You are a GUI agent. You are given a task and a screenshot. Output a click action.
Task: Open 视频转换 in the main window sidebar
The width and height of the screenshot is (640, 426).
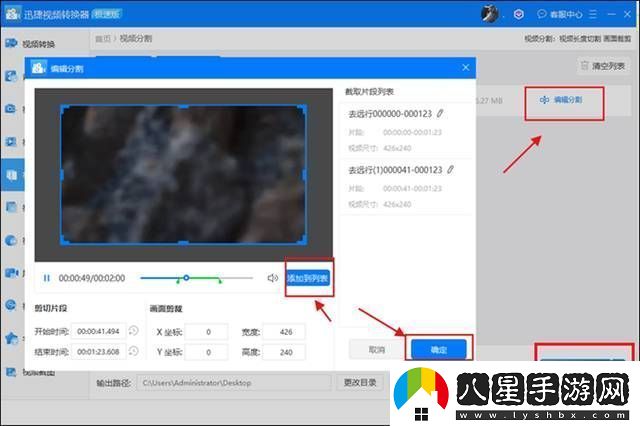tap(30, 44)
